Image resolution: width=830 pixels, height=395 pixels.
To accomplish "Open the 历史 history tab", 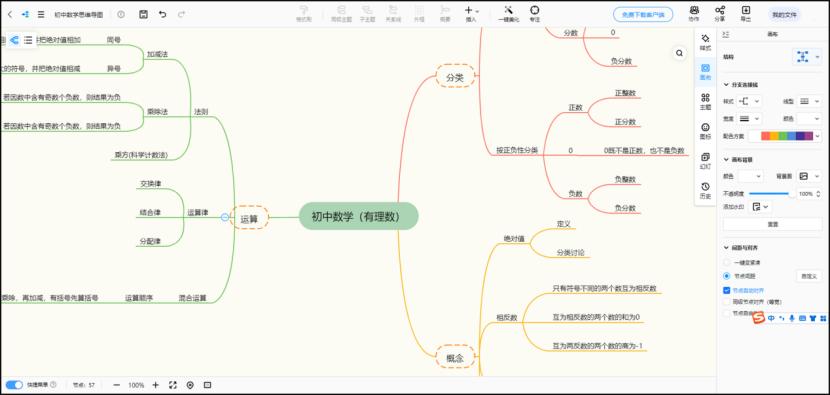I will [705, 191].
